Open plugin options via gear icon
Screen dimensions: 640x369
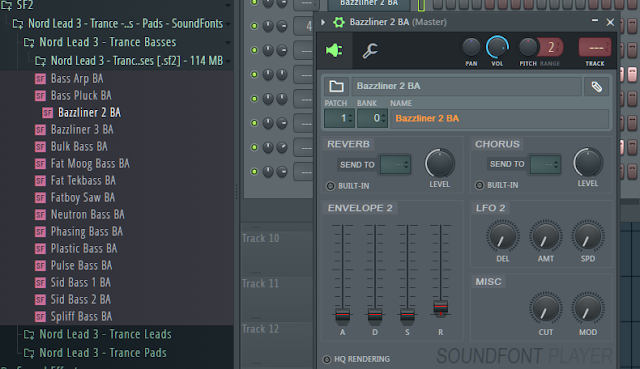pyautogui.click(x=339, y=22)
